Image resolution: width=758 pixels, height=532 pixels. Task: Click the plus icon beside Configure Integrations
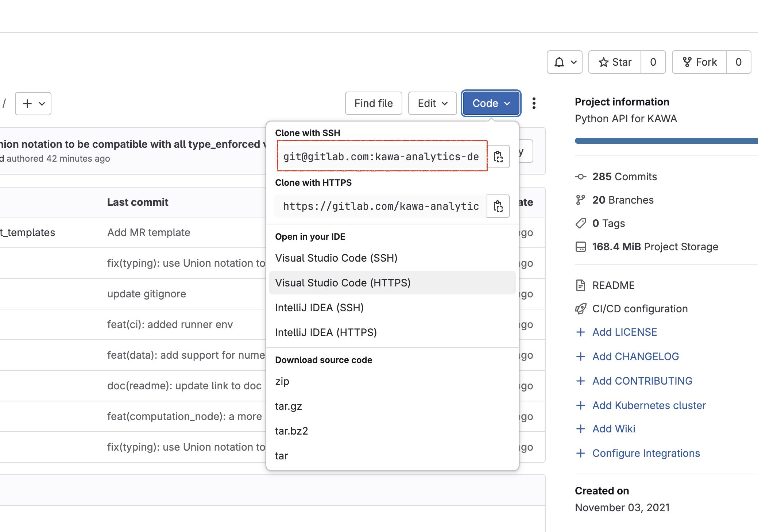[x=580, y=453]
